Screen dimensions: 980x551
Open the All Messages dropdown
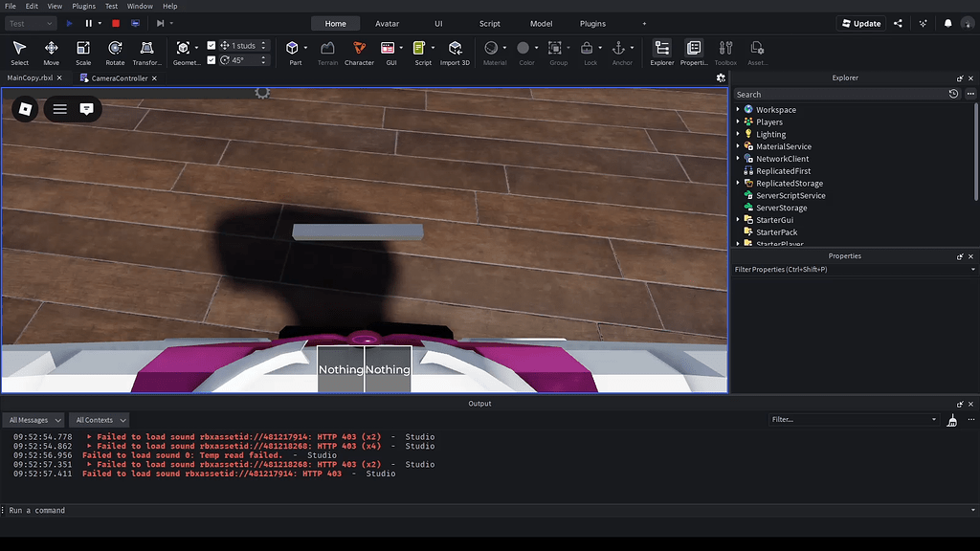click(x=33, y=419)
